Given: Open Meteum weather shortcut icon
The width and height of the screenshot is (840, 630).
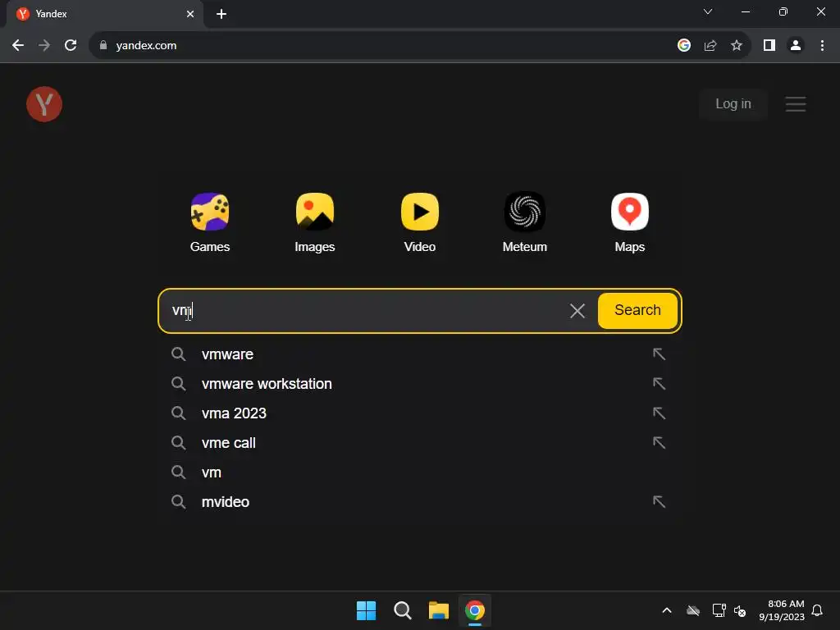Looking at the screenshot, I should 525,212.
